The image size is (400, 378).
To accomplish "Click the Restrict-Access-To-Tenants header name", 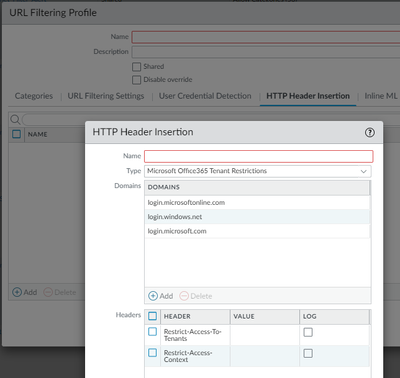I will pyautogui.click(x=192, y=335).
